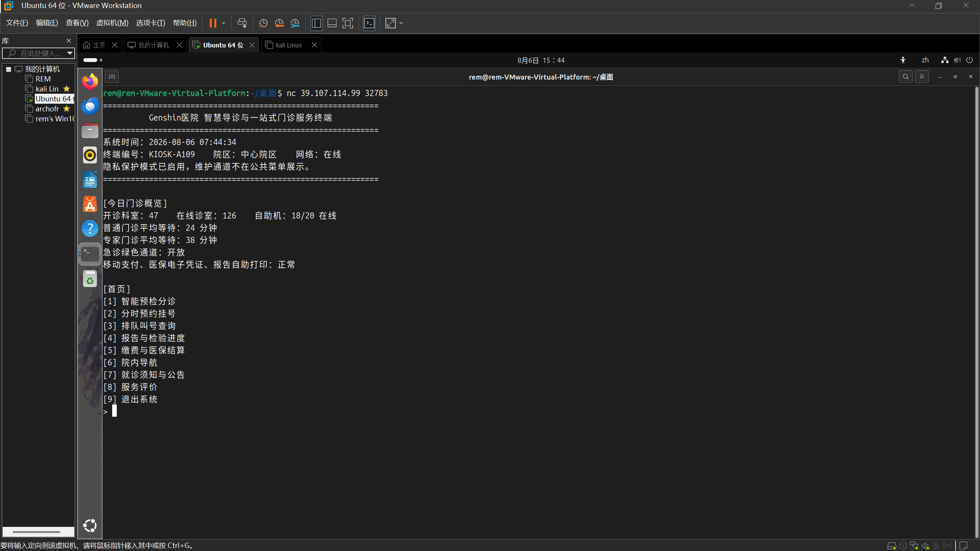Screen dimensions: 980x551
Task: Revert the virtual machine to its snapshot
Action: (x=279, y=23)
